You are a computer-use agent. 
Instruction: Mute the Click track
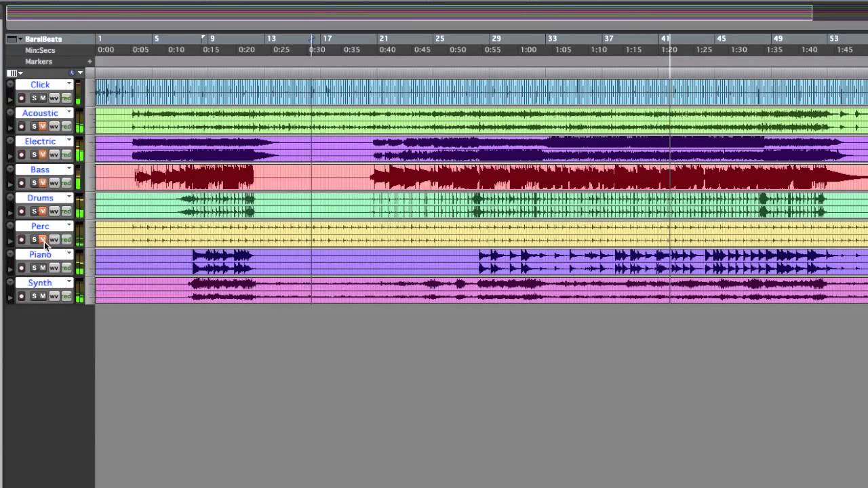(43, 98)
